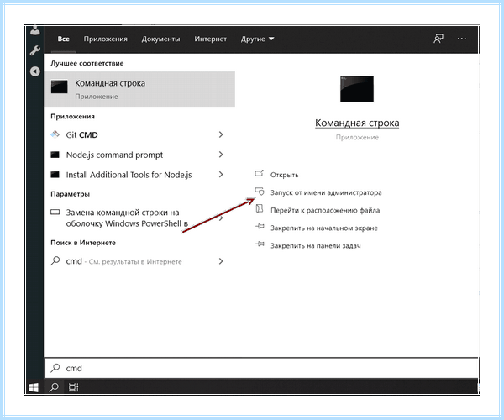Image resolution: width=504 pixels, height=420 pixels.
Task: Click the Открыть open icon
Action: coord(259,174)
